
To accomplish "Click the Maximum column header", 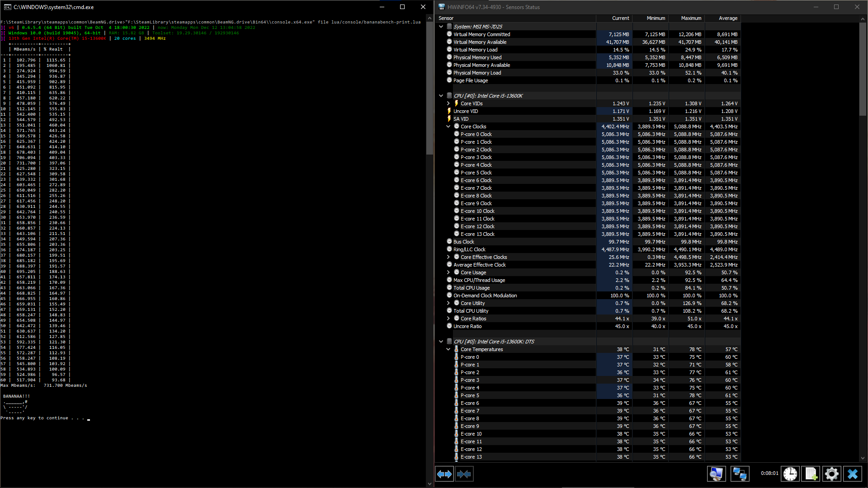I will click(691, 18).
